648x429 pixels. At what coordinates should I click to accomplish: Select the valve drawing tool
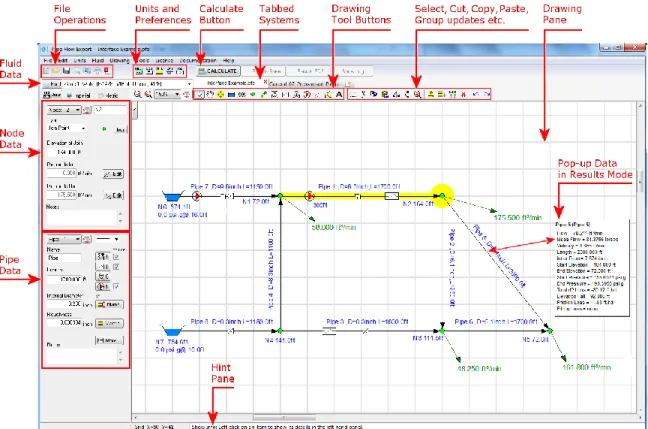point(285,95)
